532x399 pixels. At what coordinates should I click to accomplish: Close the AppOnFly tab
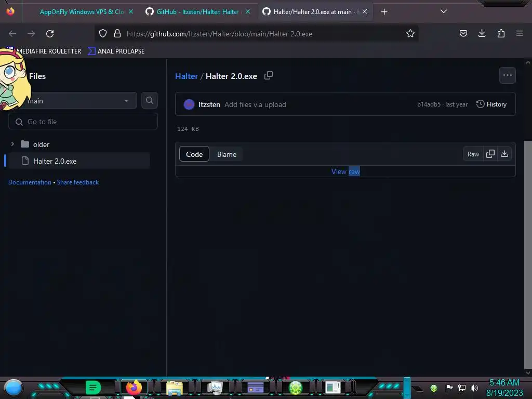click(x=131, y=11)
